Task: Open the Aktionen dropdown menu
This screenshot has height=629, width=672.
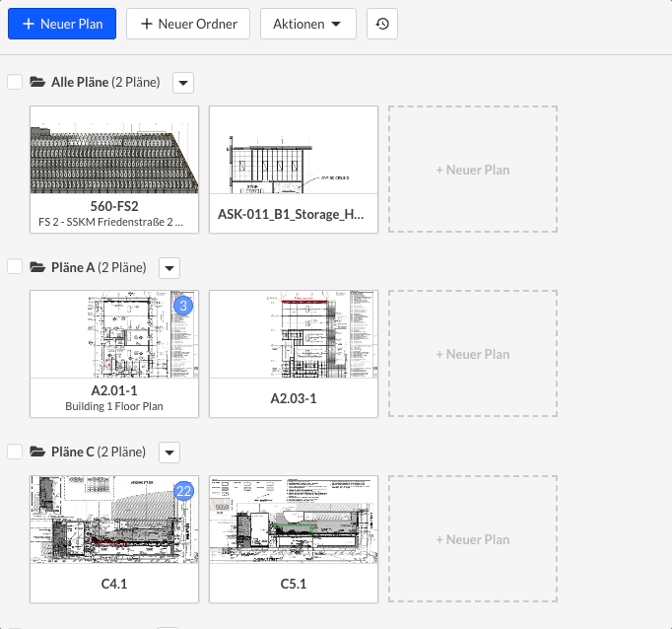Action: (308, 24)
